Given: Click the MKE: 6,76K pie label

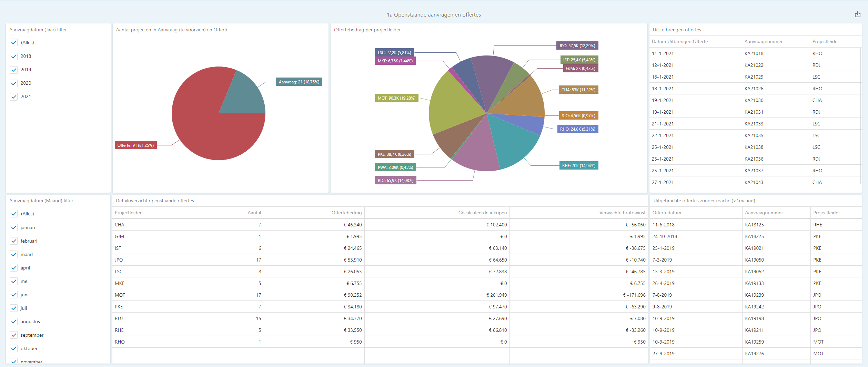Looking at the screenshot, I should [x=395, y=61].
